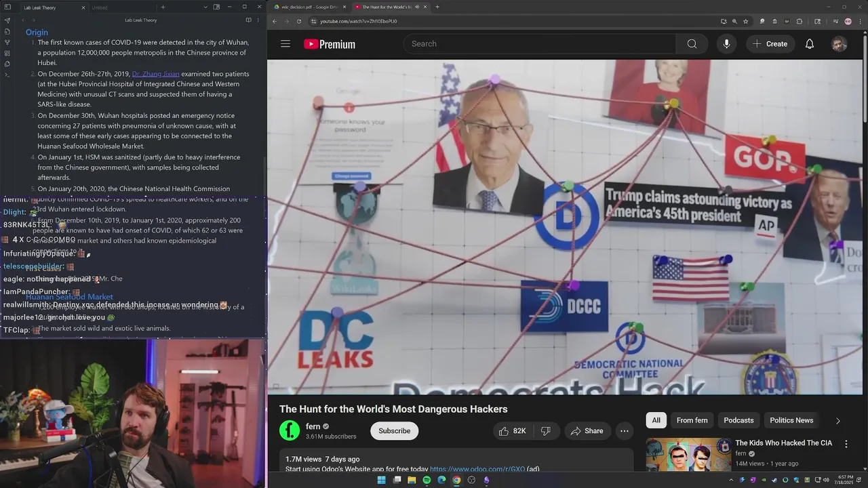Open canvas grid ribbon icon
868x488 pixels.
[x=7, y=53]
